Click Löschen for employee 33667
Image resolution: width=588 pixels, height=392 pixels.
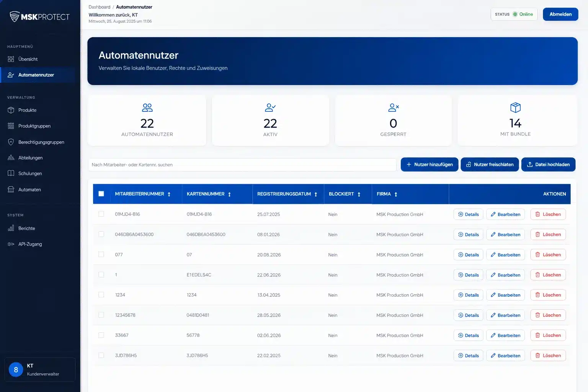click(x=548, y=335)
